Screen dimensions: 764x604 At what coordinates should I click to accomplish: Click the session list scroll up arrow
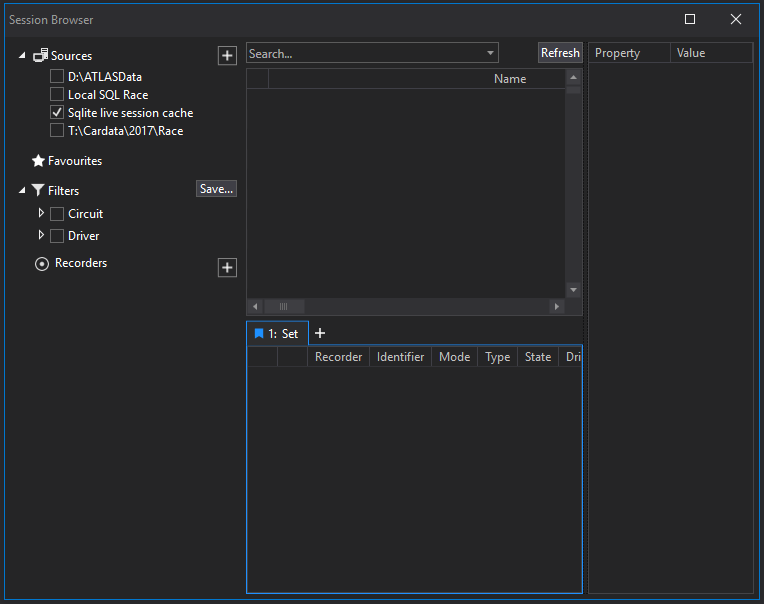point(573,77)
